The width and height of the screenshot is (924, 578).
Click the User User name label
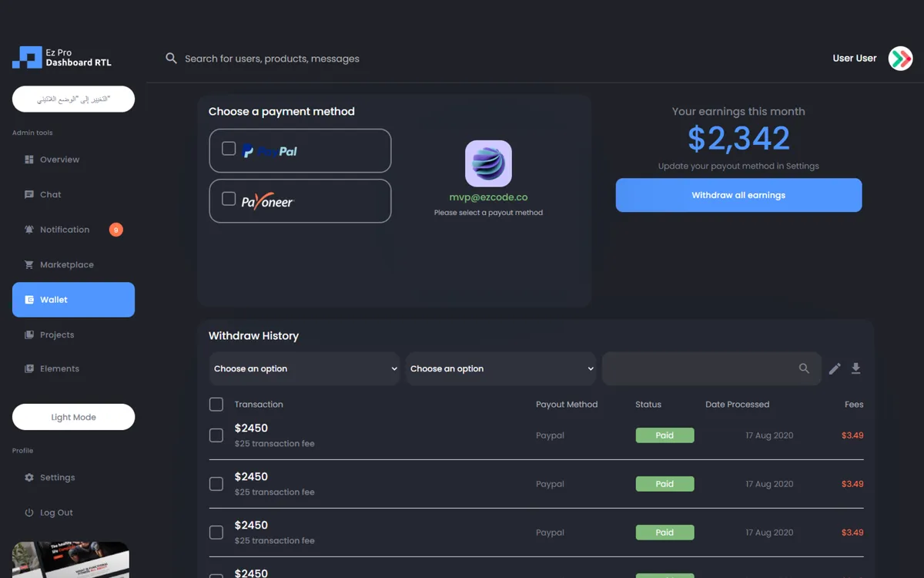(855, 59)
